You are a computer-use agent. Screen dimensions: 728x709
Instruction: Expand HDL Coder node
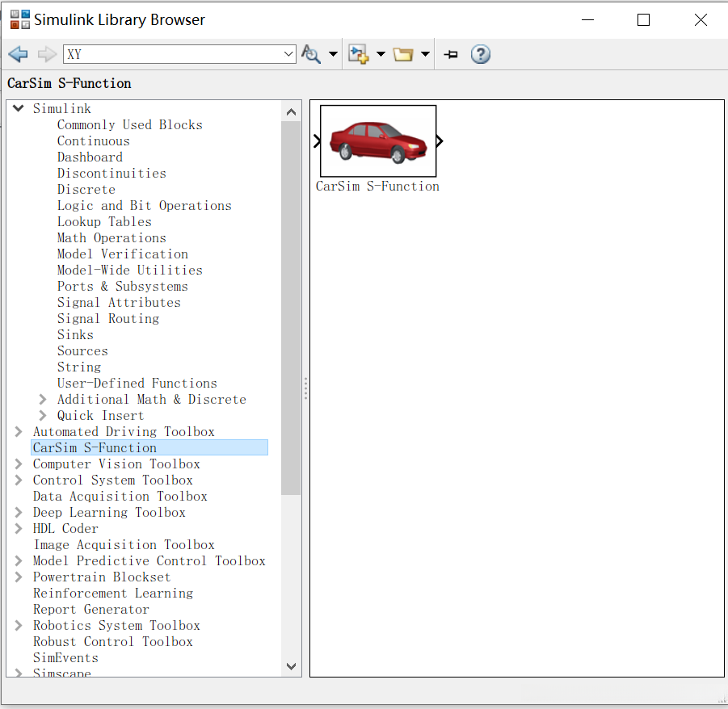[19, 528]
